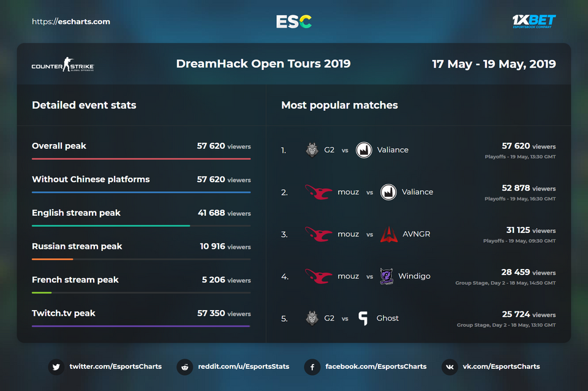Image resolution: width=588 pixels, height=391 pixels.
Task: Click the G2 team name in match 5
Action: [x=330, y=318]
